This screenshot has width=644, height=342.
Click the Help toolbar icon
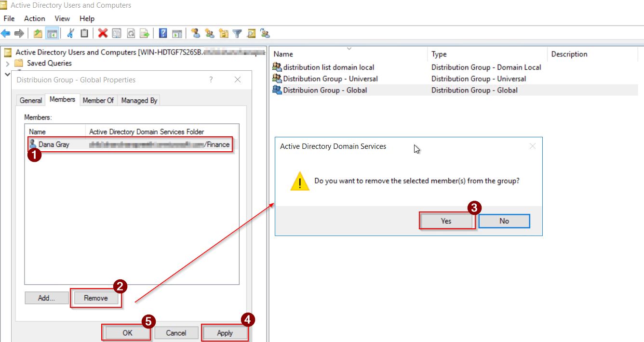point(162,33)
